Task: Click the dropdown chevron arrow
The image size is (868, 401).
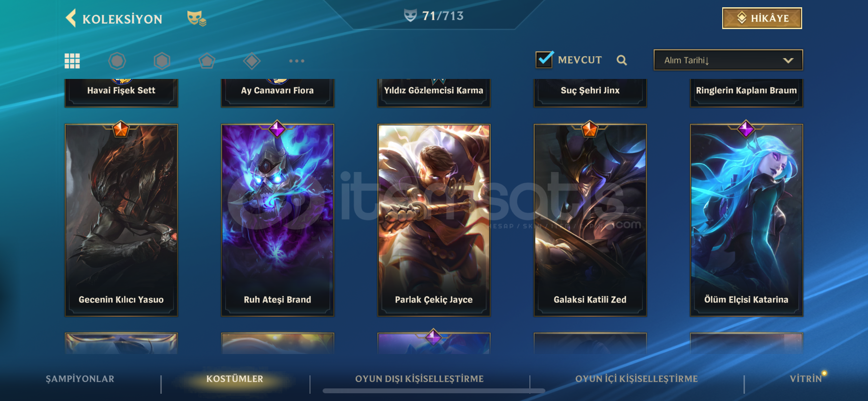Action: (x=788, y=61)
